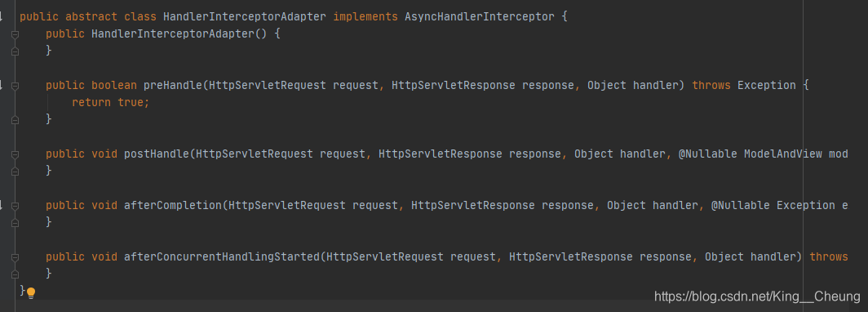Collapse the postHandle method fold marker

click(x=15, y=154)
